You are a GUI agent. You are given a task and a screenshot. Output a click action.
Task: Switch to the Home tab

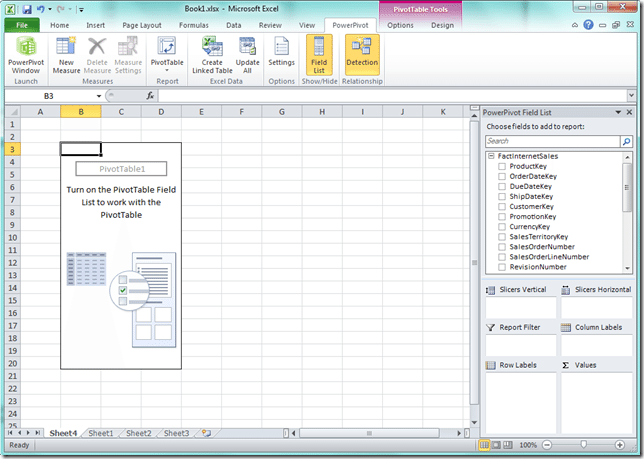coord(60,25)
